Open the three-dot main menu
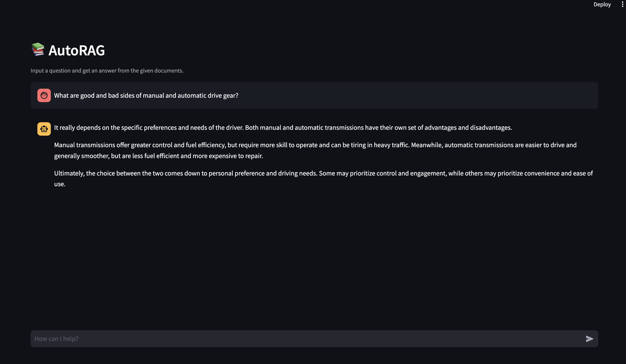Image resolution: width=626 pixels, height=364 pixels. tap(622, 4)
